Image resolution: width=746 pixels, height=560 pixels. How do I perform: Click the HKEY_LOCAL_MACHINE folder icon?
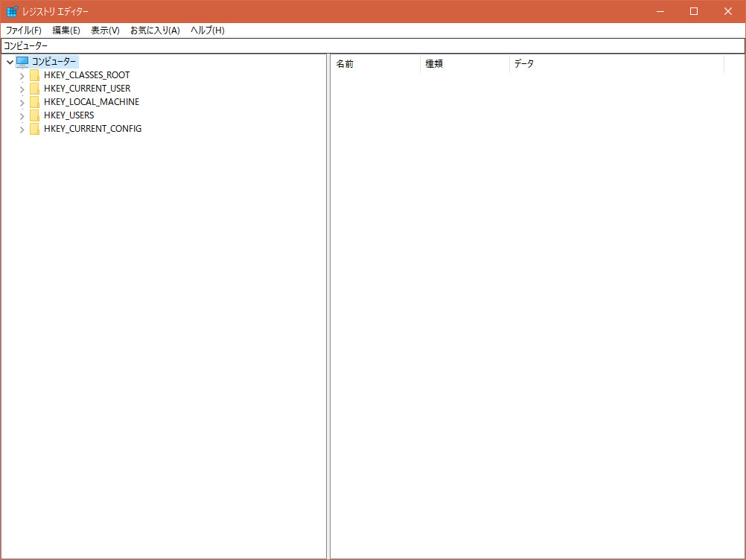(34, 102)
